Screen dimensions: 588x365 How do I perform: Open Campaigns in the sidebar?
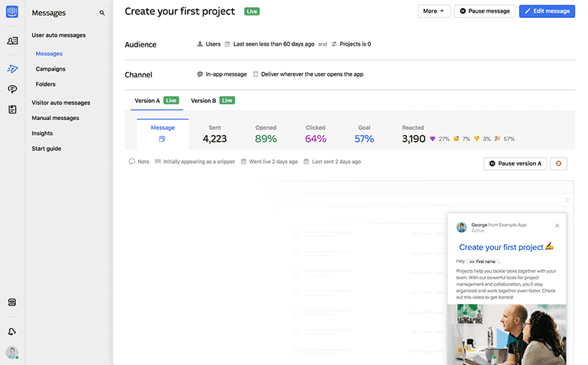(x=50, y=69)
